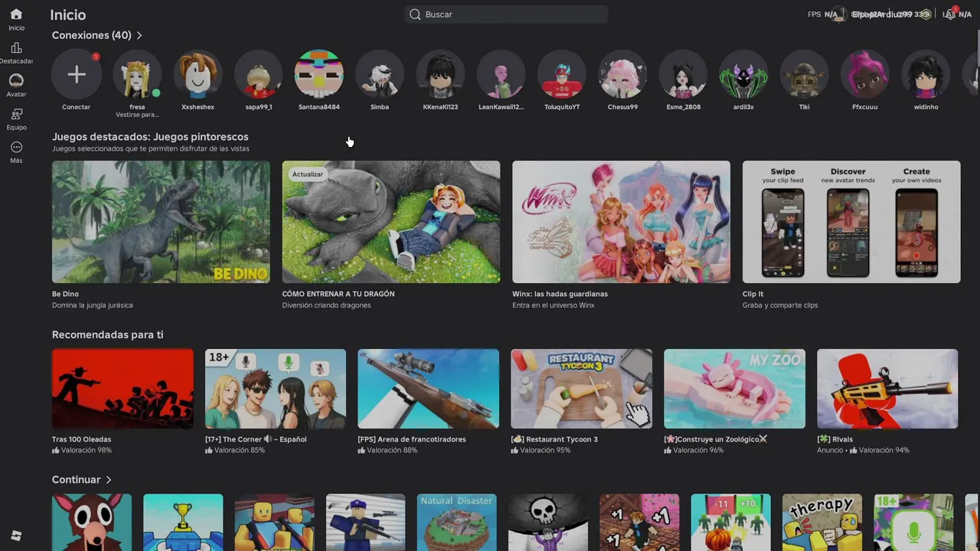Viewport: 980px width, 551px height.
Task: Open the Avatar icon in the sidebar
Action: (16, 80)
